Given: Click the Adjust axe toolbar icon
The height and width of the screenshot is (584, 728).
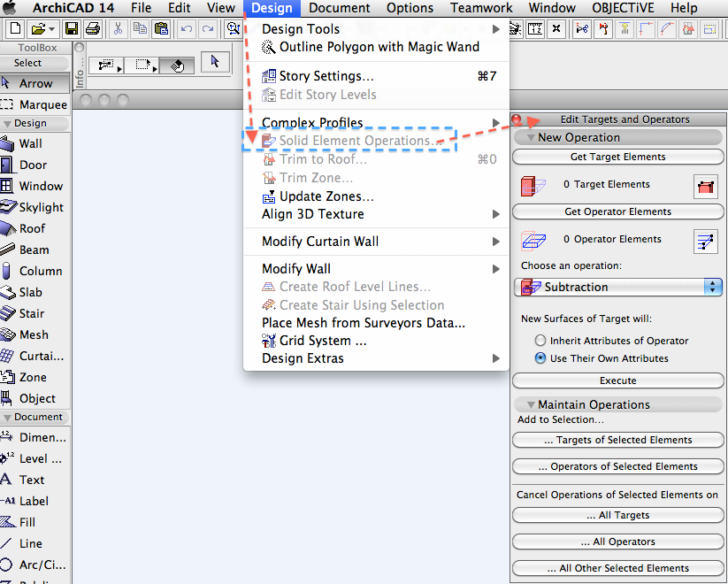Looking at the screenshot, I should tap(603, 29).
